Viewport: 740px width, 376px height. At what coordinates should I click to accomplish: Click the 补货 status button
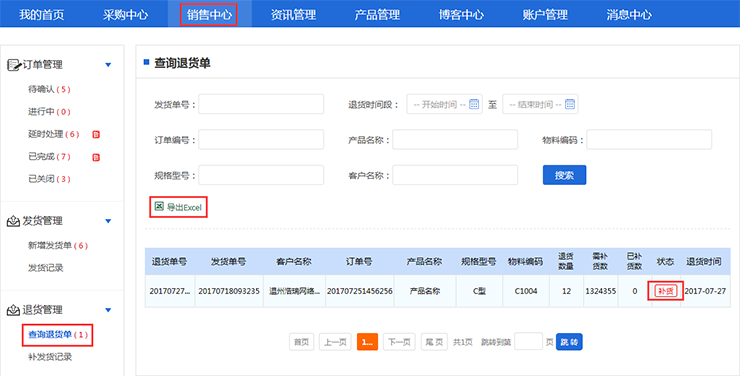click(666, 291)
